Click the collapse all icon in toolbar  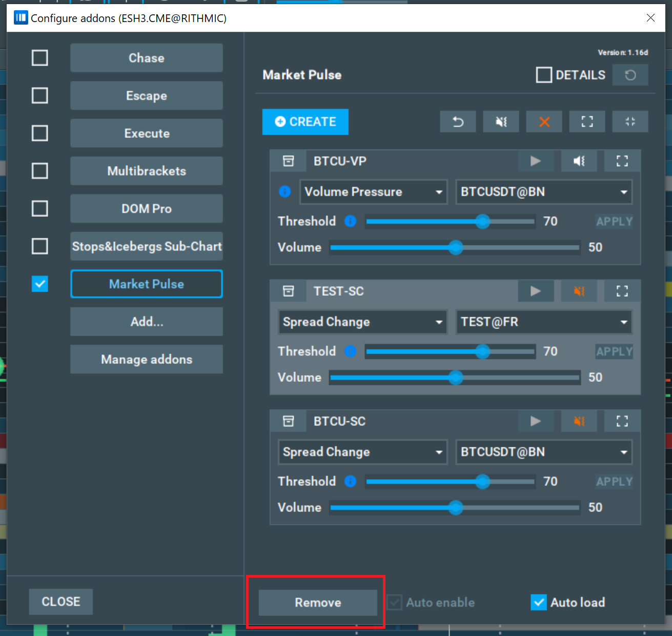[x=630, y=121]
